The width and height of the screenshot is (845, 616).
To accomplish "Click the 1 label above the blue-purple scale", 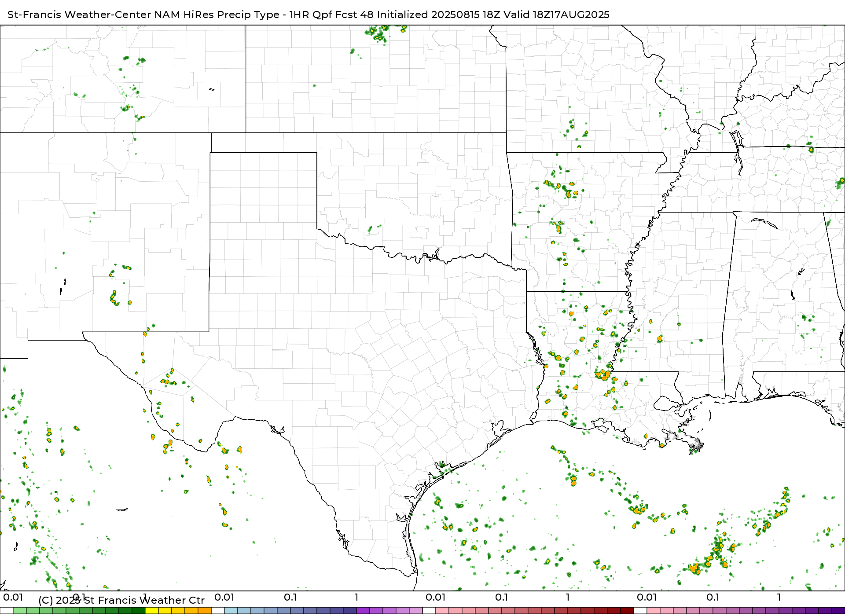I will [x=356, y=598].
